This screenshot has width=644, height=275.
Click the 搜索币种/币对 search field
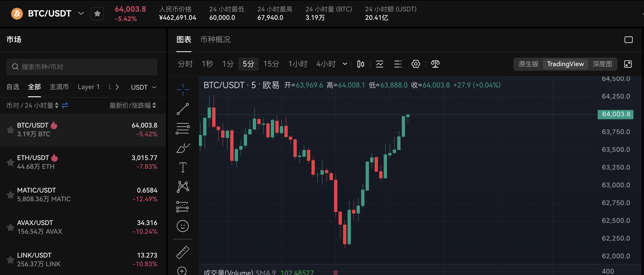click(x=82, y=67)
